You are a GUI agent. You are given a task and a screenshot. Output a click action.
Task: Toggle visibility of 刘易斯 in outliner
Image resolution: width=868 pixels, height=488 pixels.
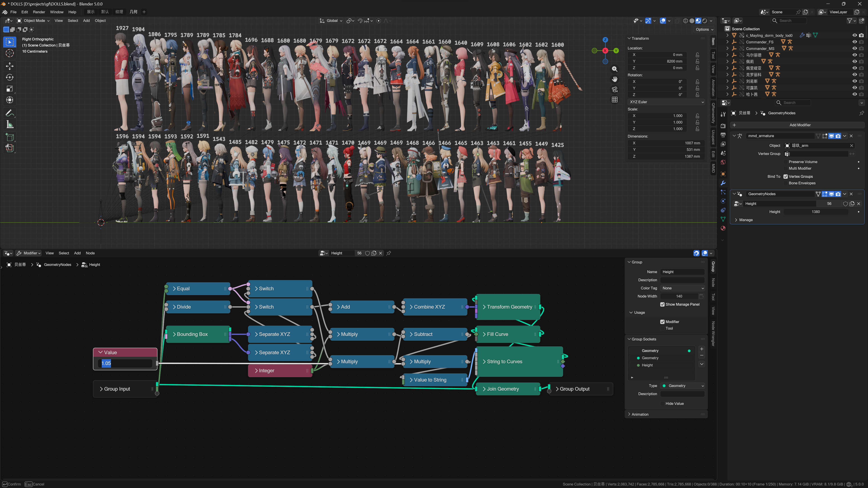pyautogui.click(x=854, y=81)
